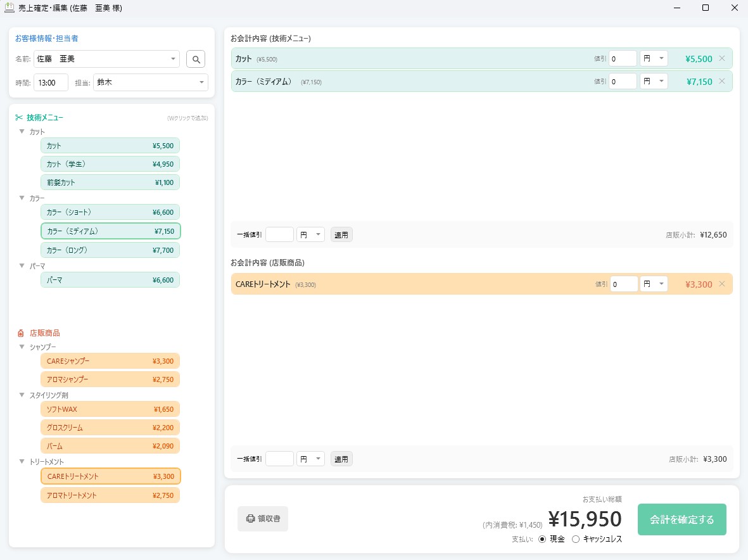
Task: Click the 時間 time input field
Action: click(51, 82)
